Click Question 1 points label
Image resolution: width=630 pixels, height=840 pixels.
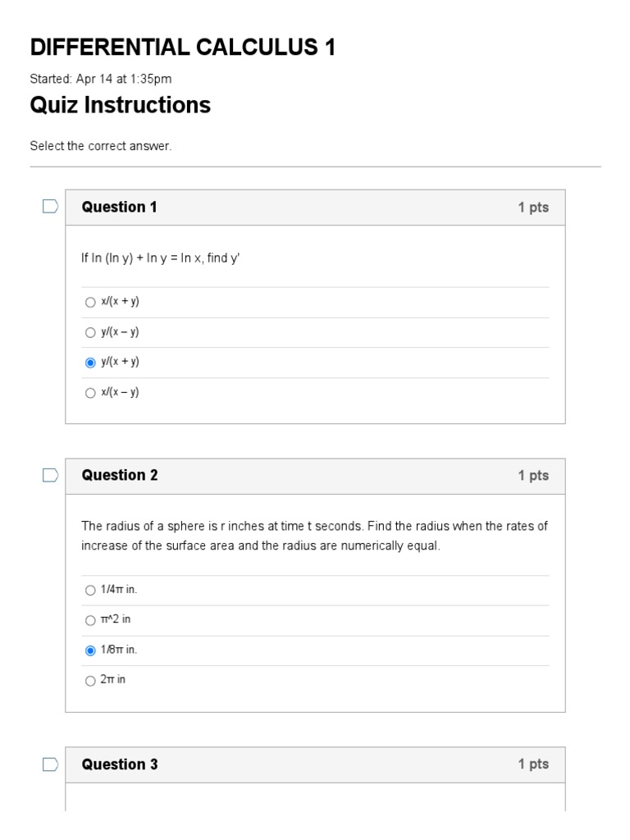(532, 208)
